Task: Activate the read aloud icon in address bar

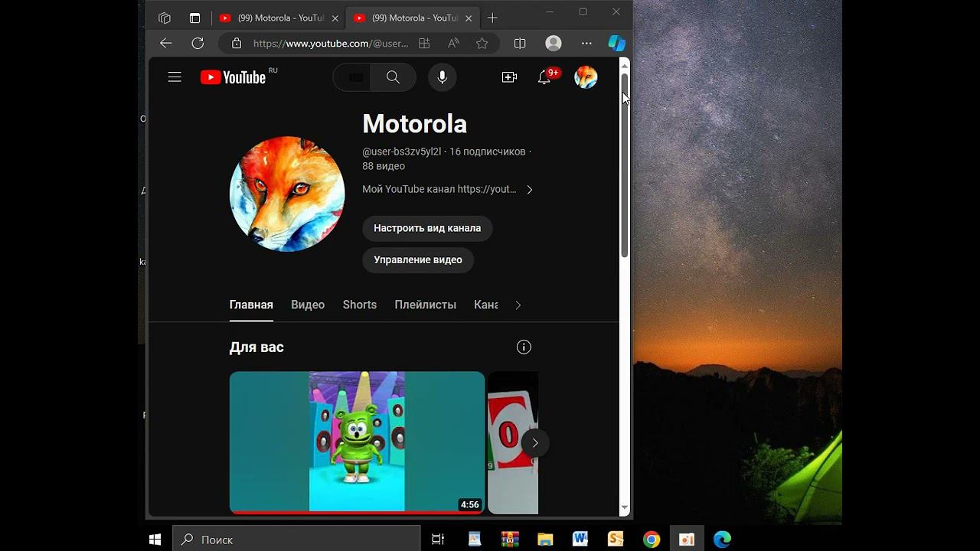Action: coord(453,44)
